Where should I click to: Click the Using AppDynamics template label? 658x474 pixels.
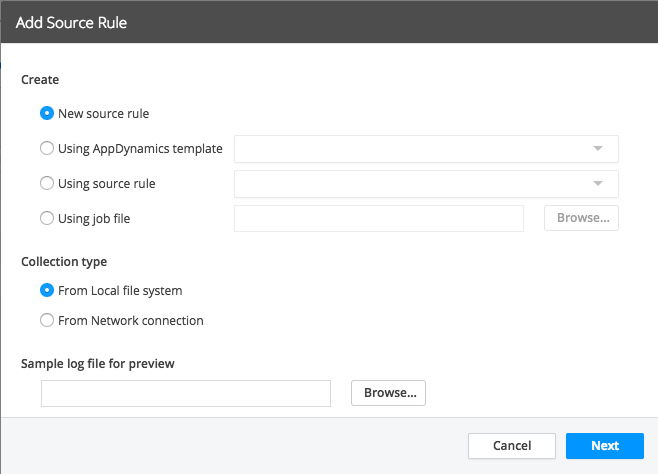coord(140,148)
